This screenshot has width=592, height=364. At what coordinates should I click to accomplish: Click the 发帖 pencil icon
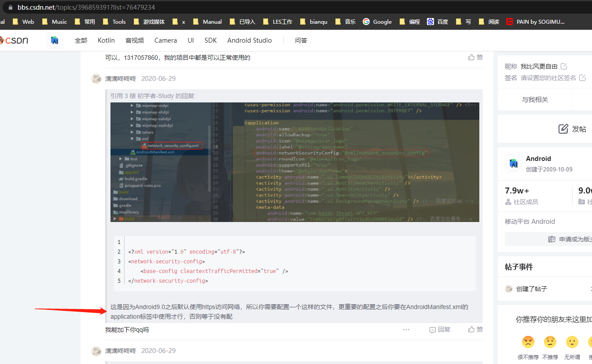tap(563, 128)
